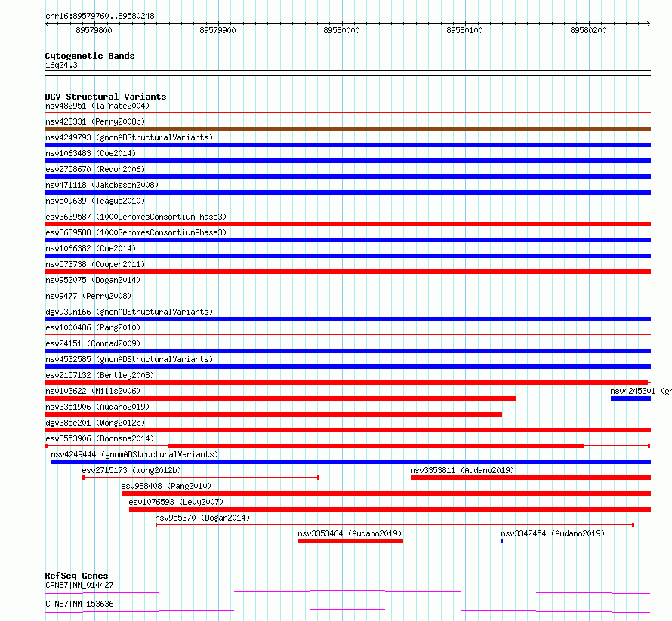This screenshot has width=672, height=621.
Task: Click nsv952075 (Dogan2014) label
Action: point(93,280)
